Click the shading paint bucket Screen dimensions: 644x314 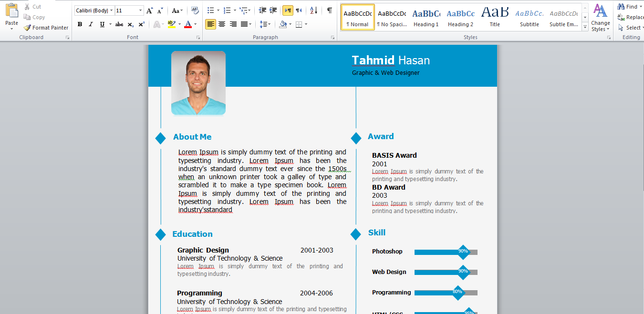coord(283,24)
